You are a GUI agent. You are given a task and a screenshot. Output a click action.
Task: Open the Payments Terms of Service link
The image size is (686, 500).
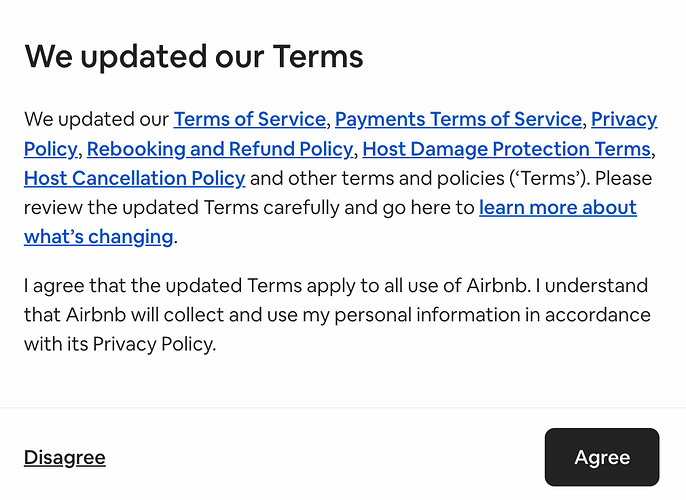[x=458, y=119]
